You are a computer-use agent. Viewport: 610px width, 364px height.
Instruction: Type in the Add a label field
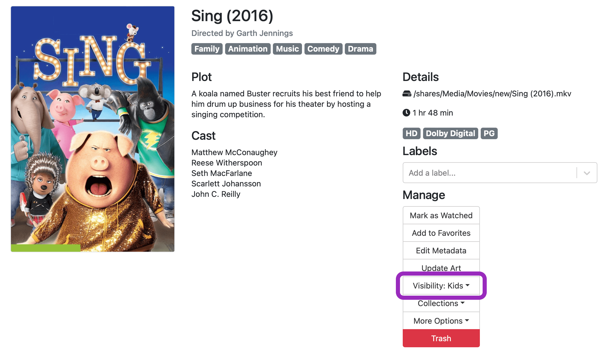pos(489,173)
